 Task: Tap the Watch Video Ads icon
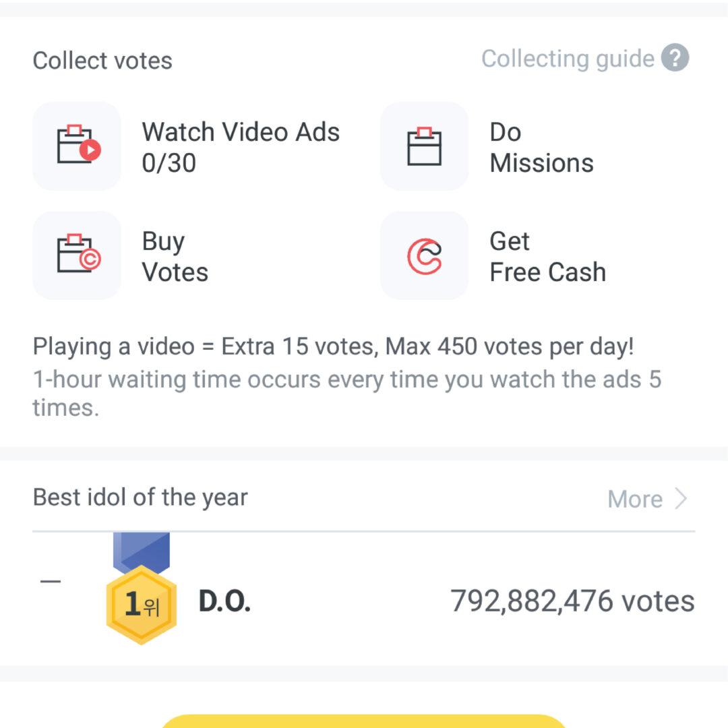click(77, 146)
